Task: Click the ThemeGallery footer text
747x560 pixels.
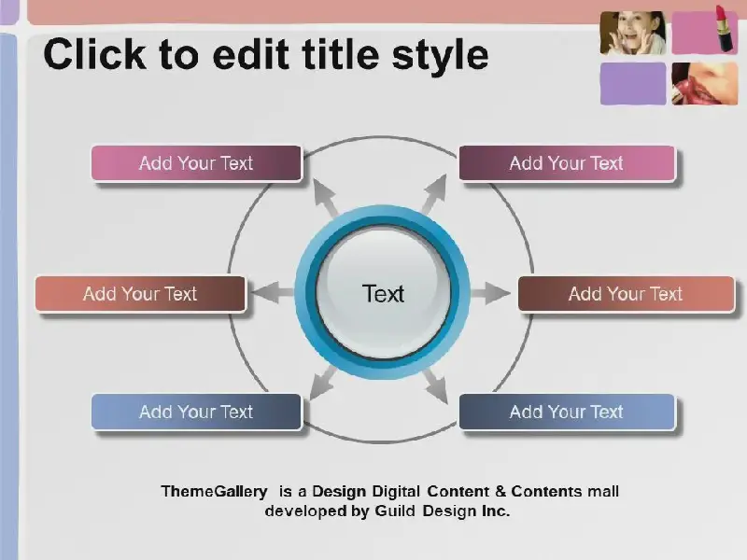Action: point(388,501)
